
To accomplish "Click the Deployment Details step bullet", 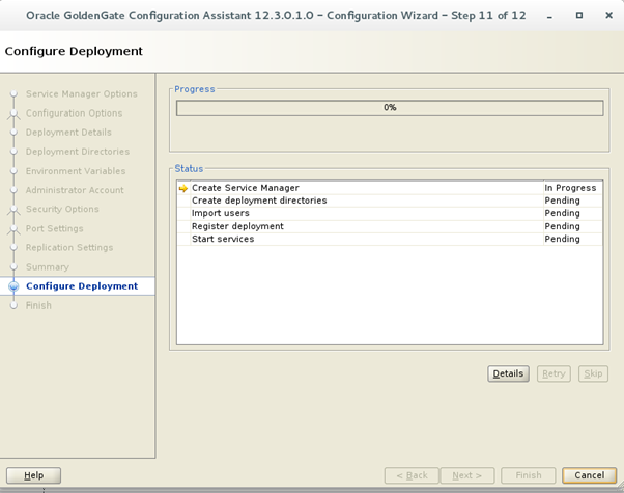I will pos(14,132).
